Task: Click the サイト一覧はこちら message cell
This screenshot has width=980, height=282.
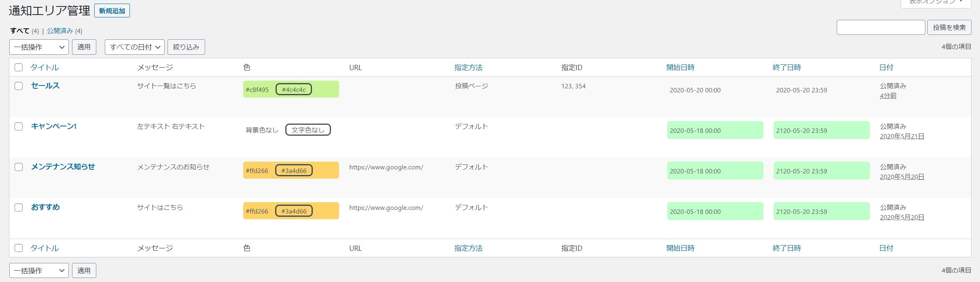Action: point(167,86)
